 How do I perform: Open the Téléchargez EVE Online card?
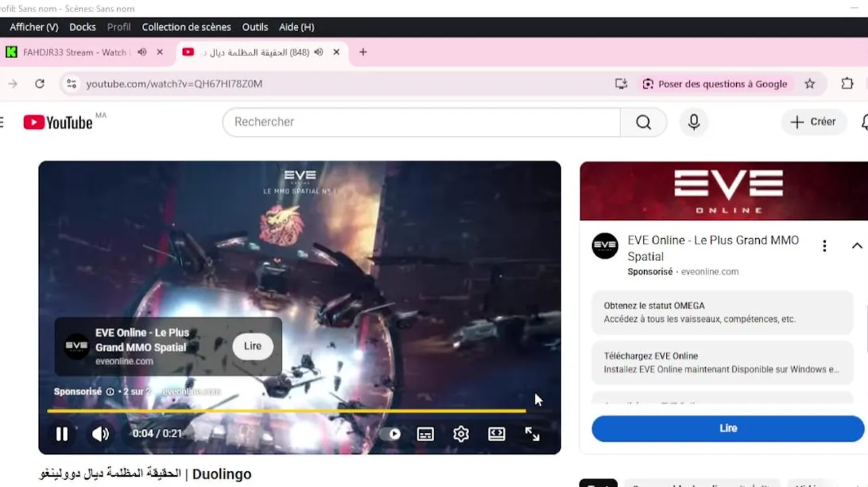pyautogui.click(x=723, y=363)
